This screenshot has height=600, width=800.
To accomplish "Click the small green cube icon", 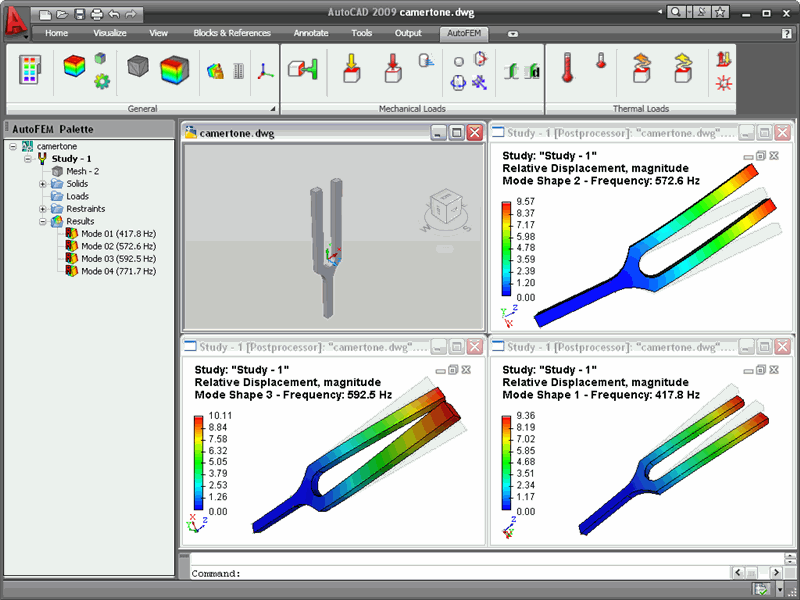I will pyautogui.click(x=101, y=58).
